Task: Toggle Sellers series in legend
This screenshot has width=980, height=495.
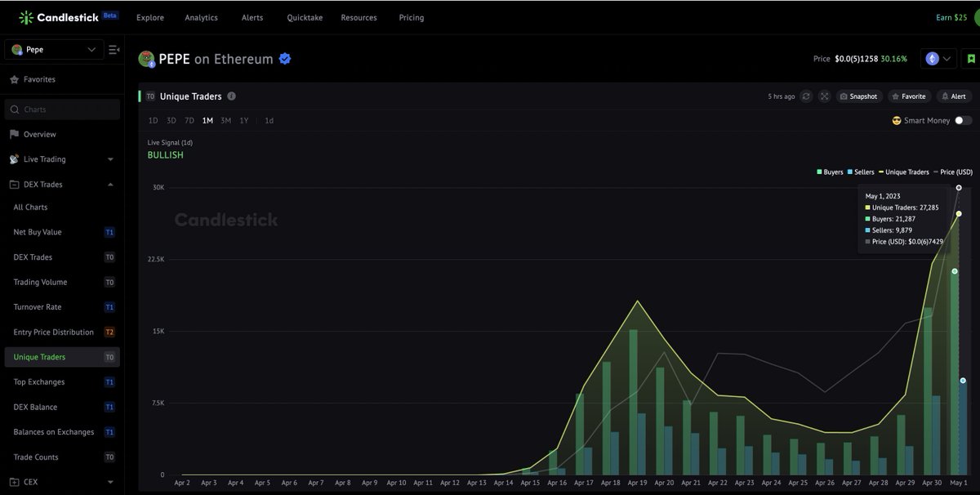Action: coord(861,172)
